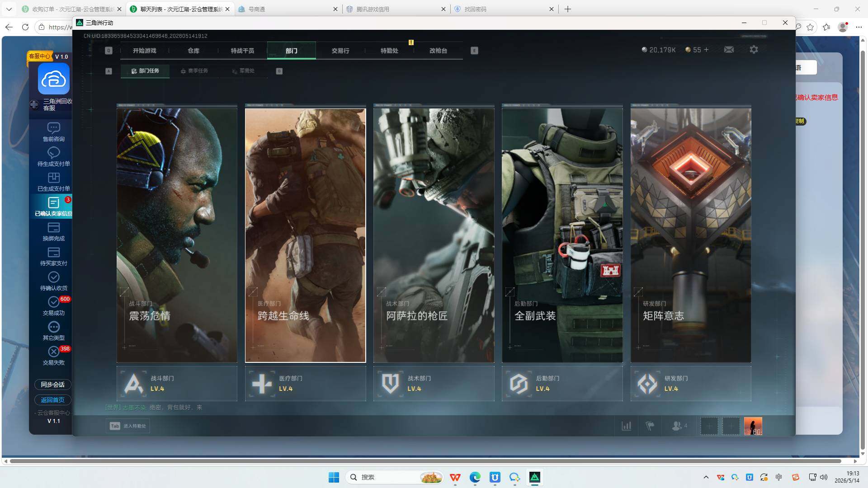Click the browser back arrow

[x=9, y=27]
